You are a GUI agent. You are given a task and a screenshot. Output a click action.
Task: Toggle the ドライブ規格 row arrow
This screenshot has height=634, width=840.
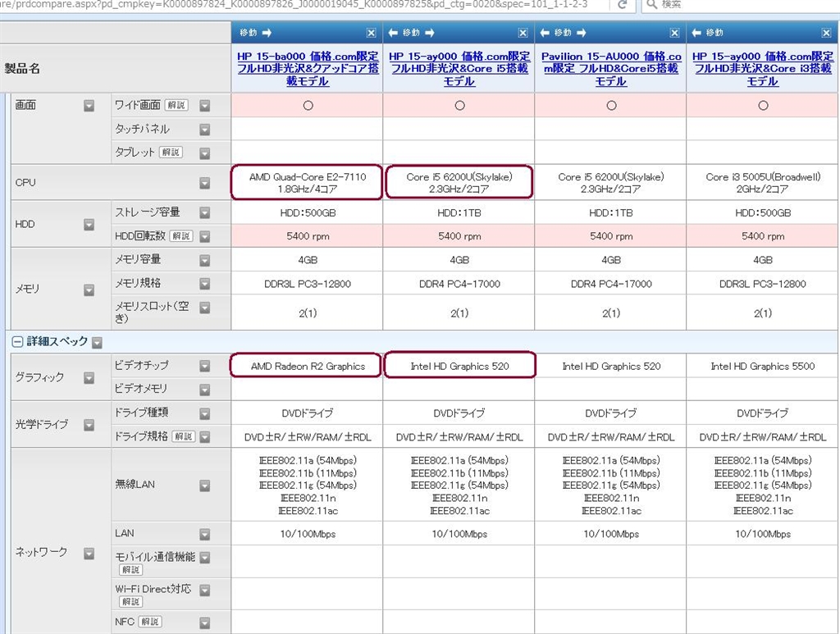[204, 437]
